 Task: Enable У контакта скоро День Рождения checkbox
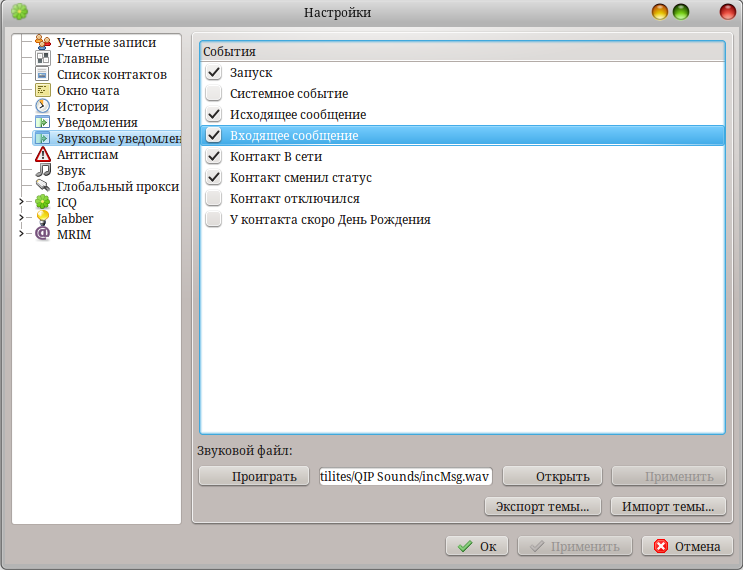214,219
